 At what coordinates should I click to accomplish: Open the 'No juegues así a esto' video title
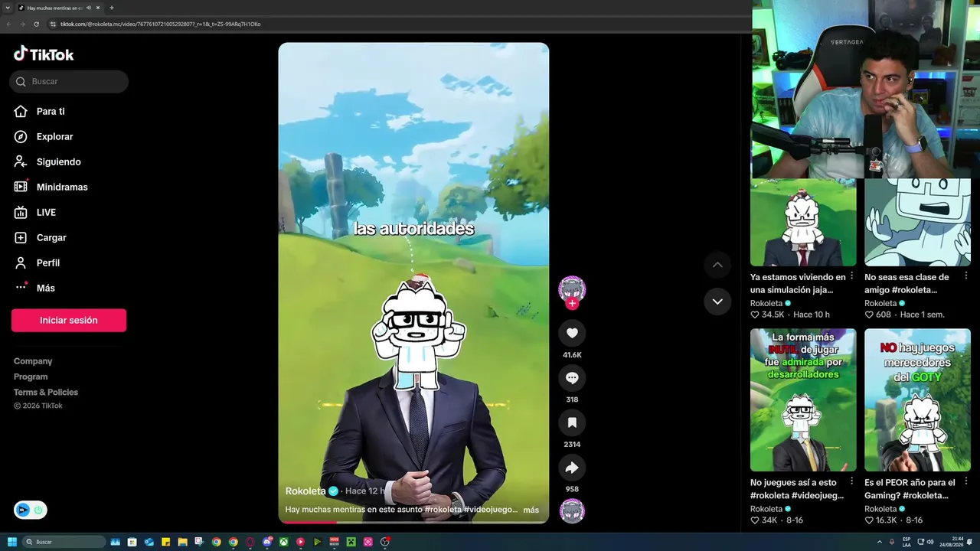797,489
